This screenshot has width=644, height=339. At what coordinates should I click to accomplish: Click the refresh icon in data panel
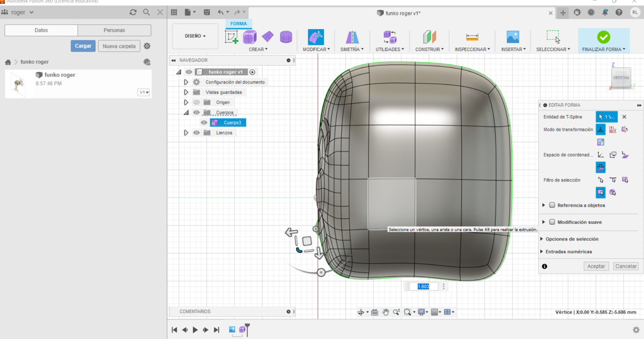[x=133, y=12]
